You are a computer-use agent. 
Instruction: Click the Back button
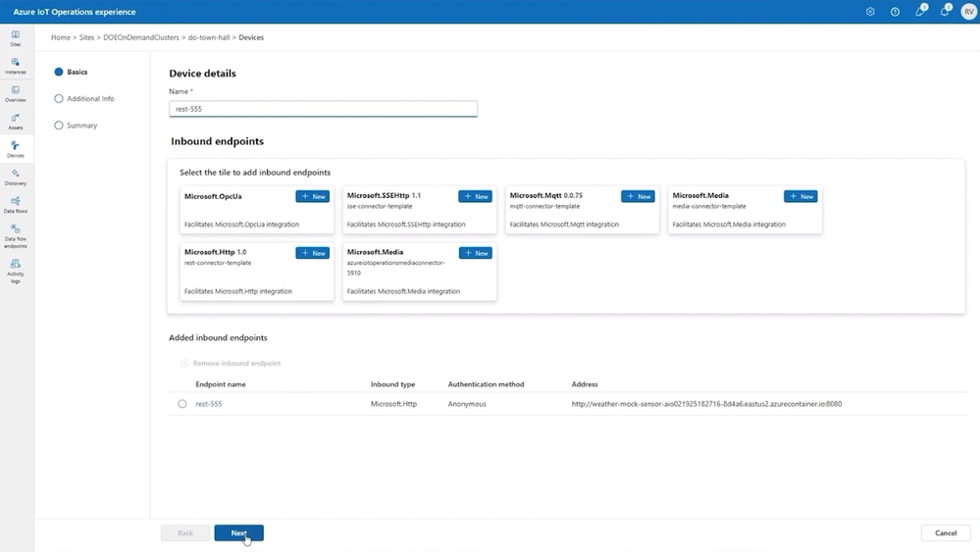click(185, 532)
